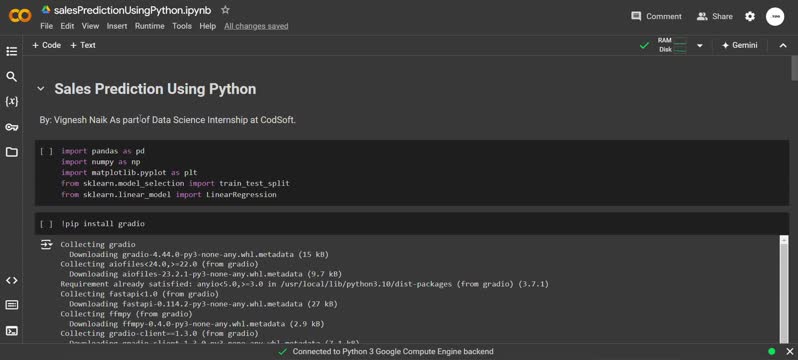This screenshot has width=798, height=360.
Task: Open find and replace search icon
Action: click(x=12, y=77)
